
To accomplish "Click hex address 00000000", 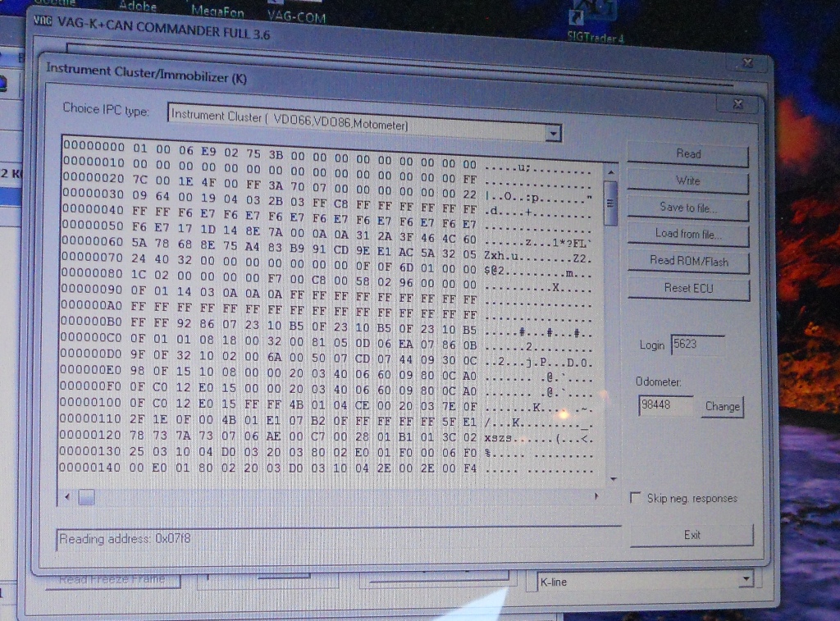I will 94,146.
